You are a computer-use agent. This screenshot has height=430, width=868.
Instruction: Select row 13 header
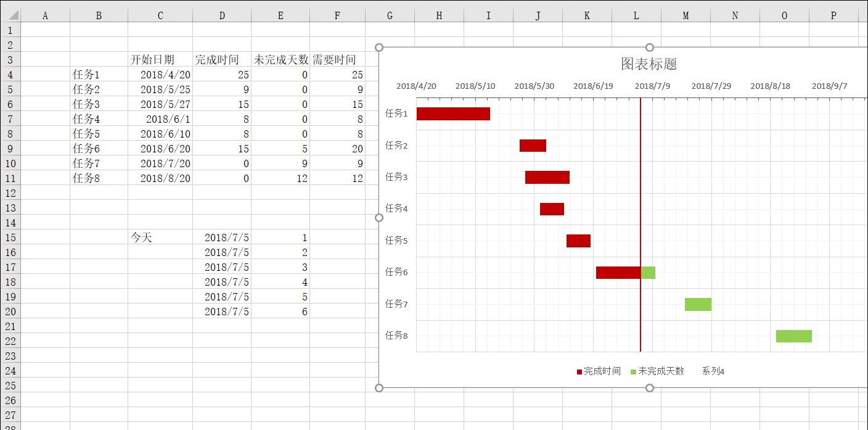pyautogui.click(x=10, y=208)
